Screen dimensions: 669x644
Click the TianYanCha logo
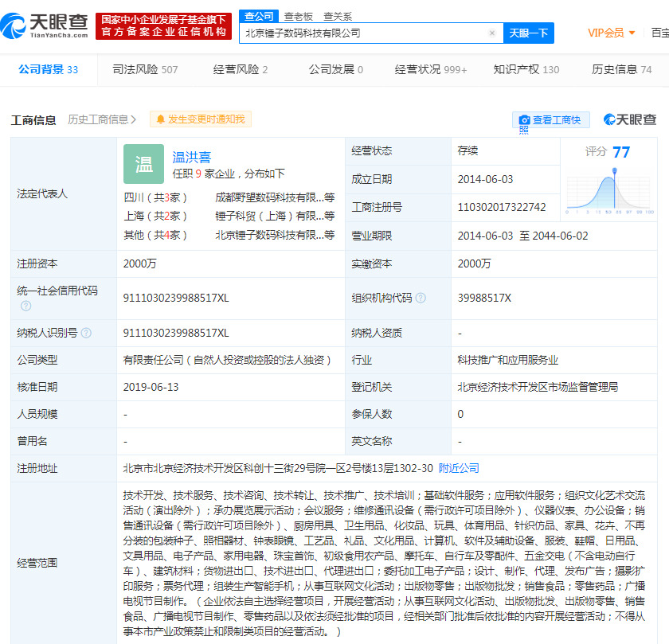(44, 26)
